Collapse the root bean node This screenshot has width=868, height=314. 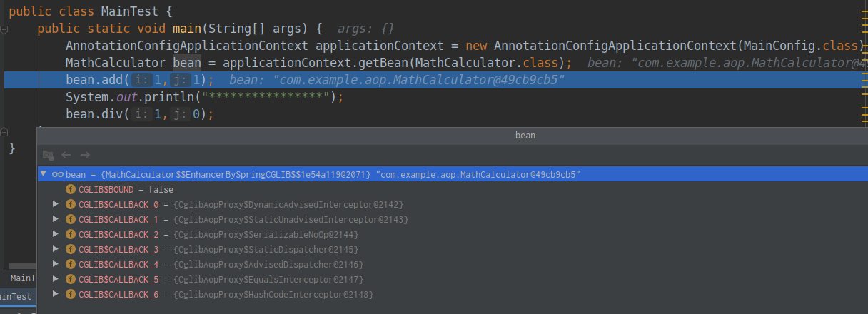44,174
